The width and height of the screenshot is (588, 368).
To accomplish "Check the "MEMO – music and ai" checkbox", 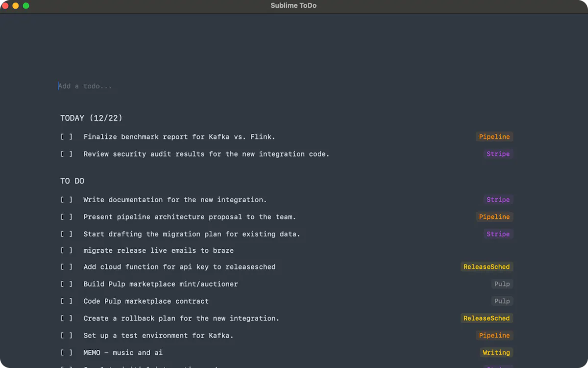I will [x=67, y=353].
